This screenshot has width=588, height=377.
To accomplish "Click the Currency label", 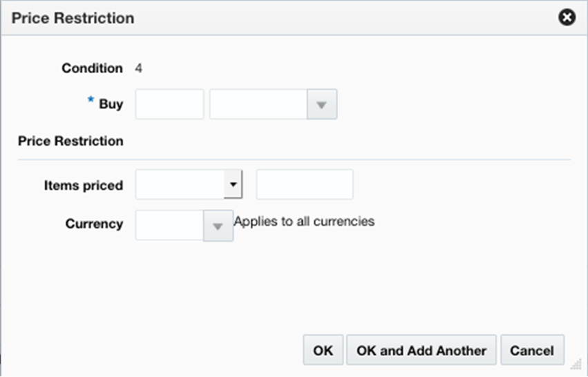I will [94, 224].
